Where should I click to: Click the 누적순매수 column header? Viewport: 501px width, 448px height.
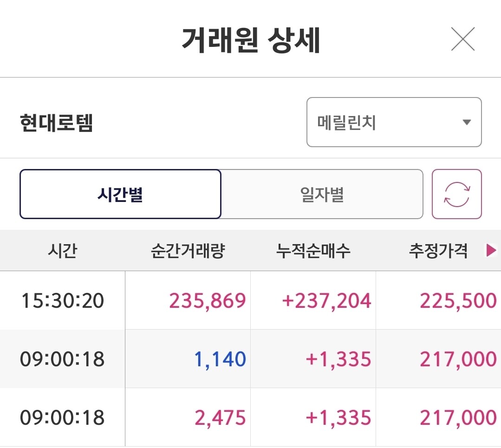click(x=313, y=251)
